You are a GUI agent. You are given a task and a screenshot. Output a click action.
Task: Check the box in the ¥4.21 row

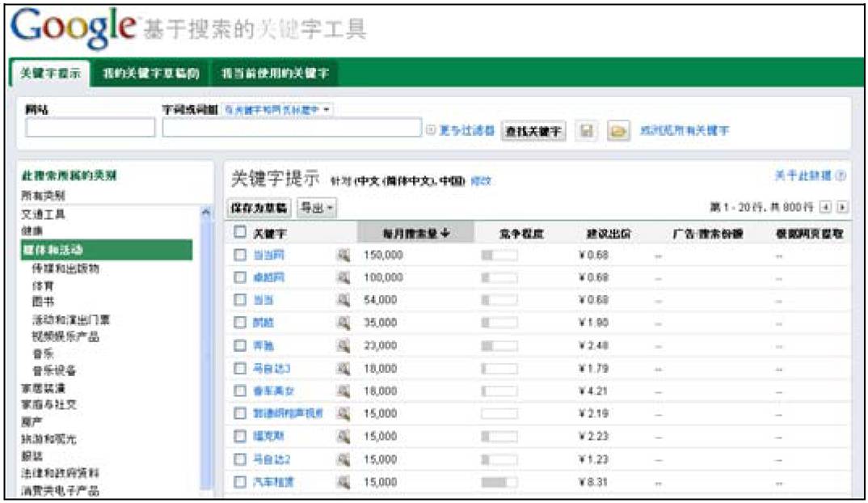[240, 391]
